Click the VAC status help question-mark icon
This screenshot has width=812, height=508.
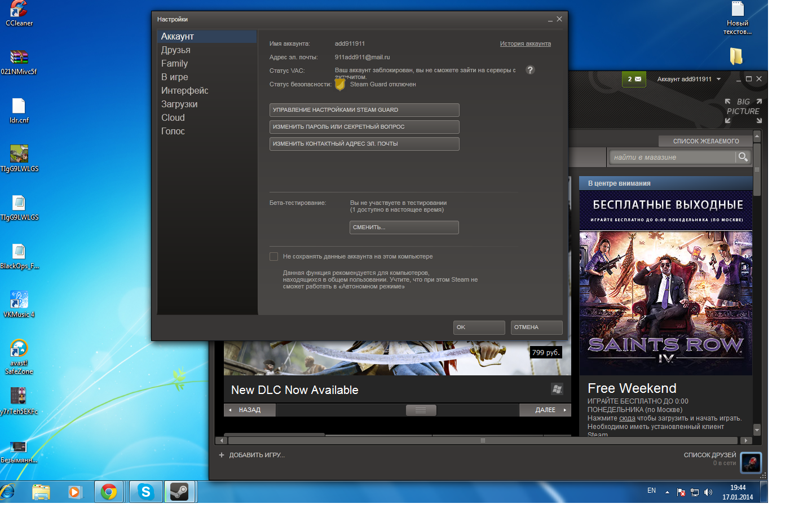click(530, 70)
